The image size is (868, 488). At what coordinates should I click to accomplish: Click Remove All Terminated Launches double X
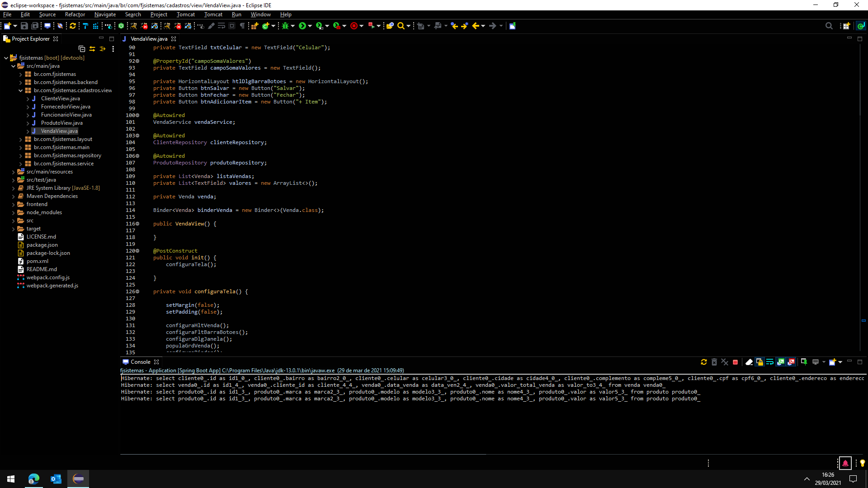(x=725, y=362)
